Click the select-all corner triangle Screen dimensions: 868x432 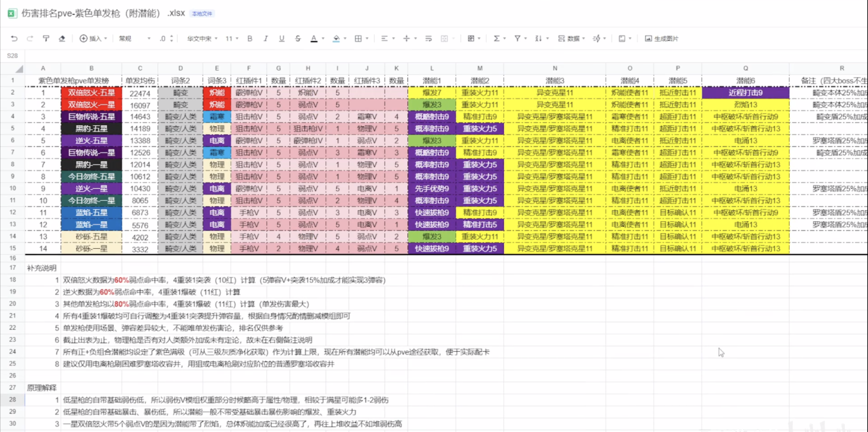(19, 69)
